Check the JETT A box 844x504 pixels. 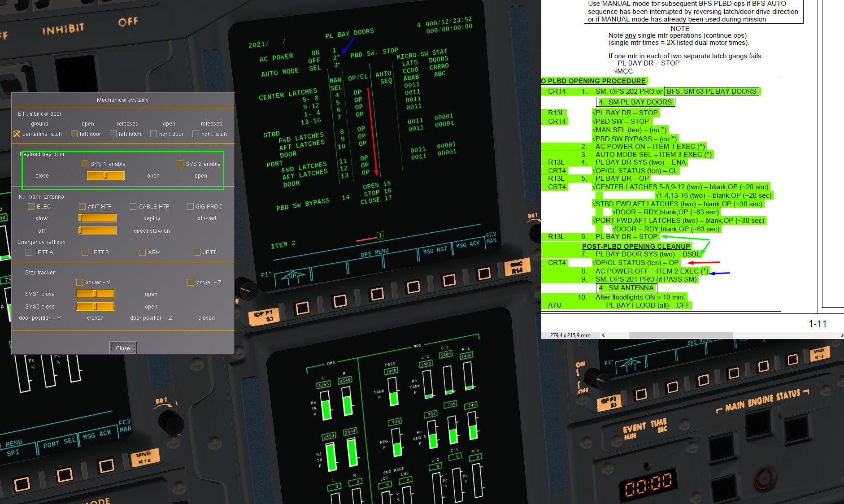click(29, 252)
